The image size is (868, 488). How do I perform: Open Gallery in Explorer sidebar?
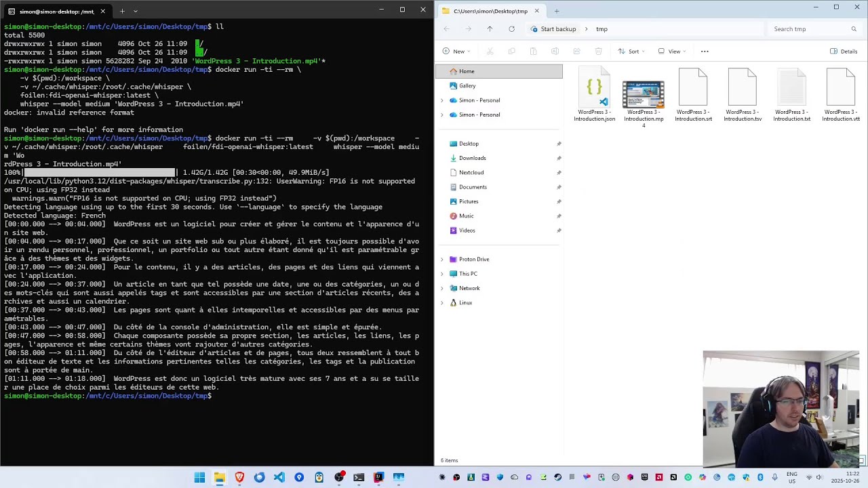pyautogui.click(x=499, y=86)
